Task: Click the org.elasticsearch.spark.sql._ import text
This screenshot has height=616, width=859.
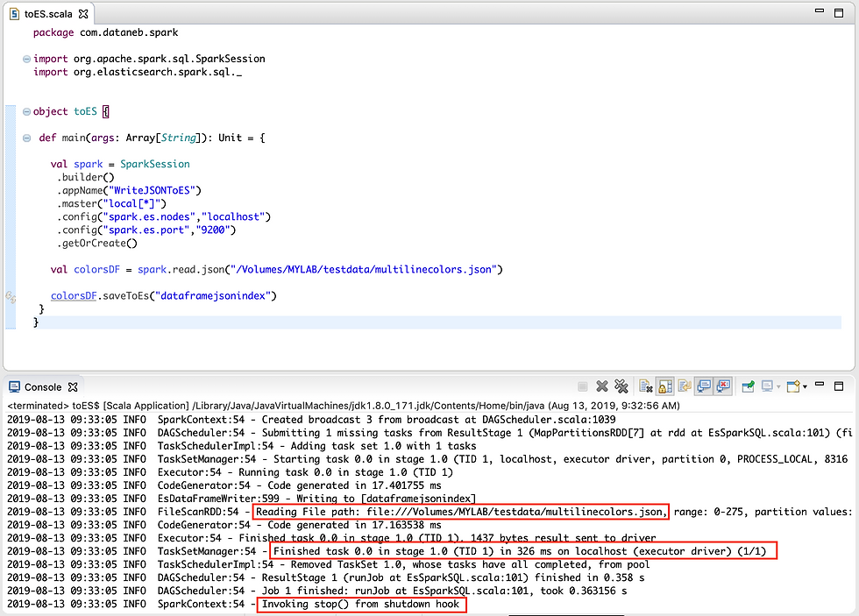Action: [x=158, y=72]
